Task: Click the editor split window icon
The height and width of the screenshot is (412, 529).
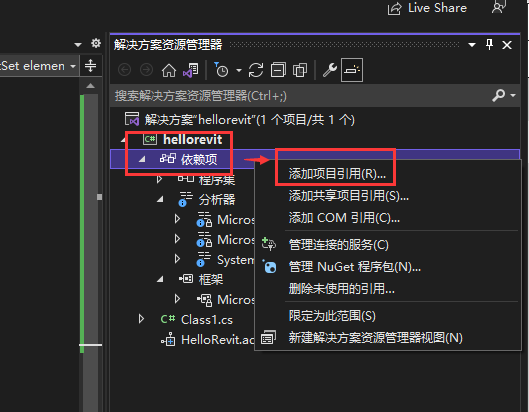Action: click(90, 66)
